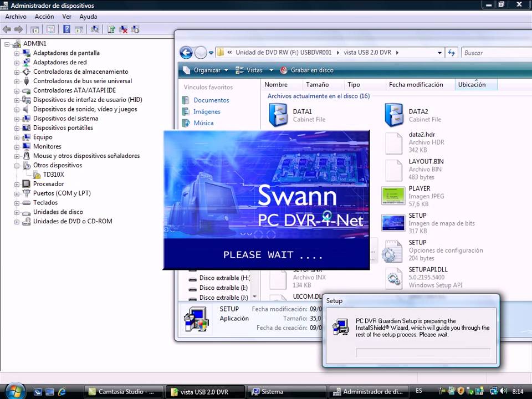Click the Disable device toolbar icon
The image size is (532, 399).
[x=135, y=29]
